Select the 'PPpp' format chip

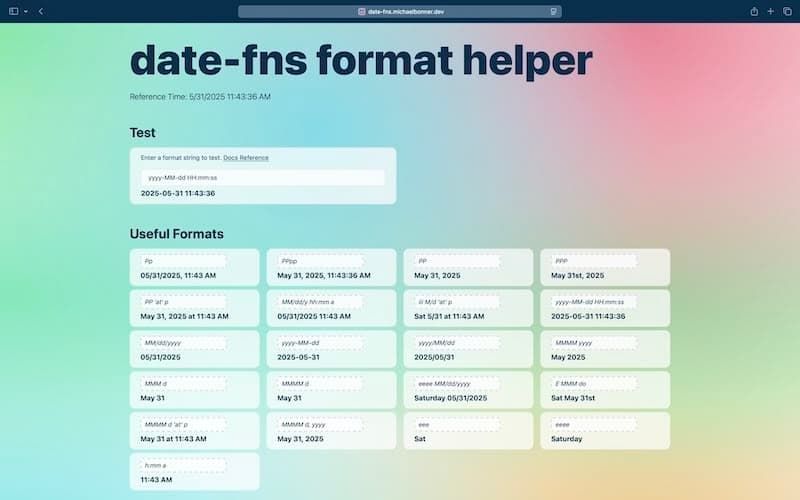[x=320, y=260]
